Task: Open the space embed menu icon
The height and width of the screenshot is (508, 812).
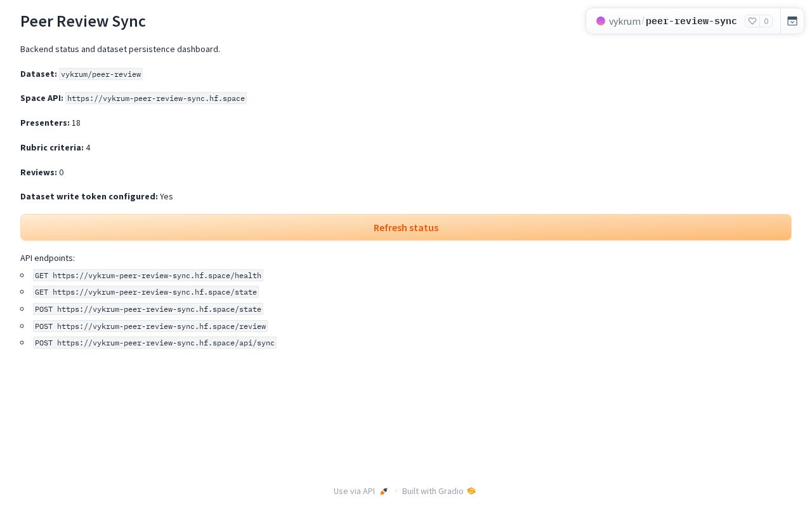Action: [x=792, y=21]
